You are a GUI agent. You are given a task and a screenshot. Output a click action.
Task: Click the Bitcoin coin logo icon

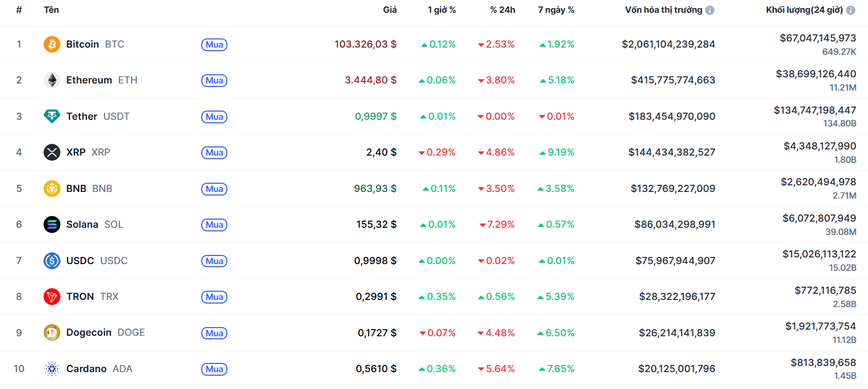52,45
